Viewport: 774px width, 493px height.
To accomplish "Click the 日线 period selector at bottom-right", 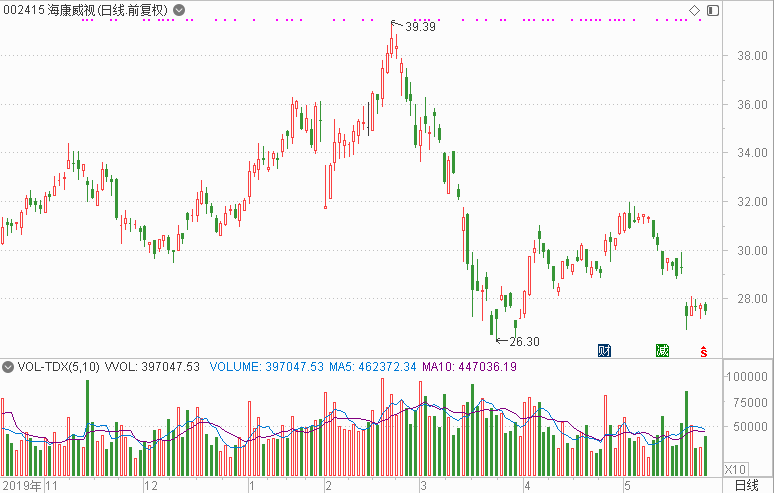I will click(746, 485).
